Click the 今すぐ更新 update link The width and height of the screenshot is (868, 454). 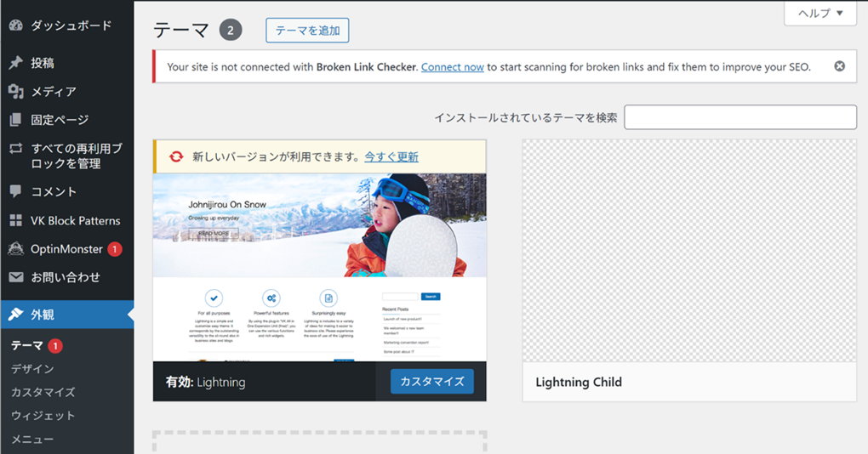pos(391,156)
